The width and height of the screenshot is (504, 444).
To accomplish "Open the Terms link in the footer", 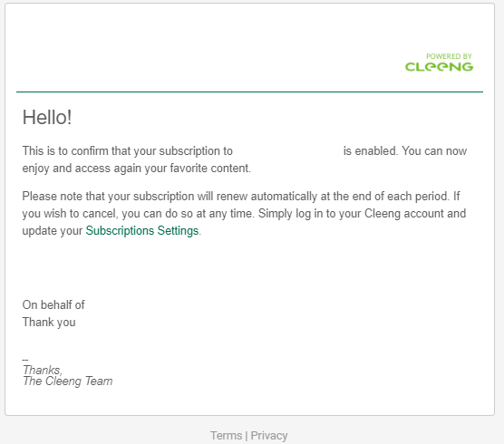I will [x=227, y=436].
